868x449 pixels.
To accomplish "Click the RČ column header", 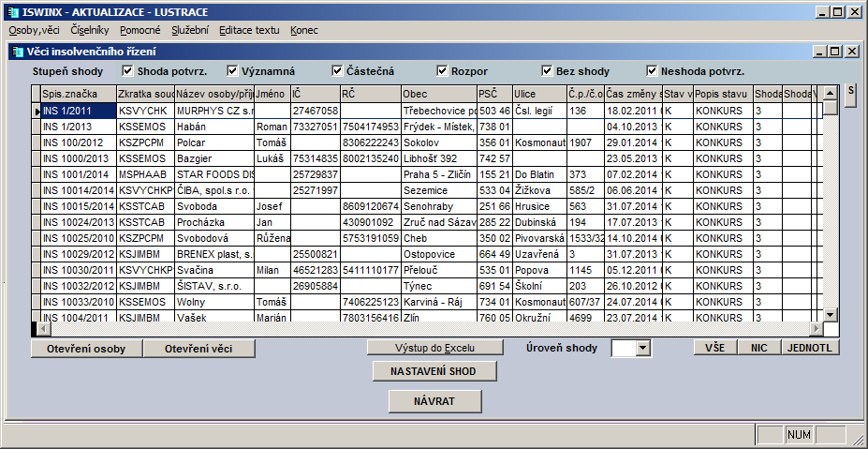I will click(371, 94).
